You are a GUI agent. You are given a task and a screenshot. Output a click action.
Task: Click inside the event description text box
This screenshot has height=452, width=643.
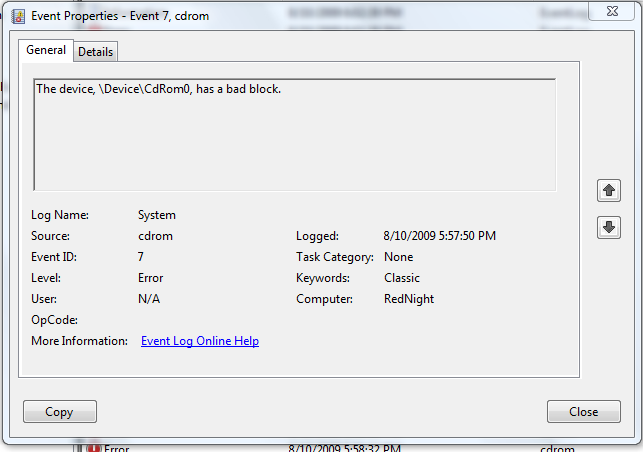(x=294, y=135)
